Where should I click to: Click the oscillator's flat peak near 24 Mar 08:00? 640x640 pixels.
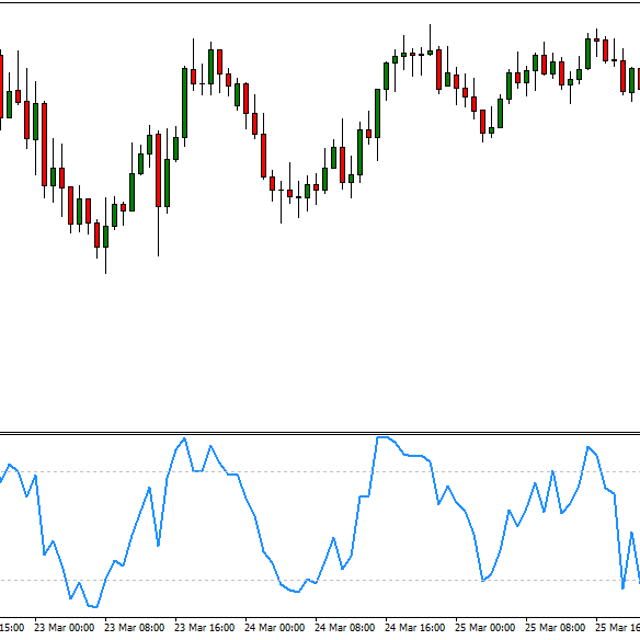[x=383, y=438]
